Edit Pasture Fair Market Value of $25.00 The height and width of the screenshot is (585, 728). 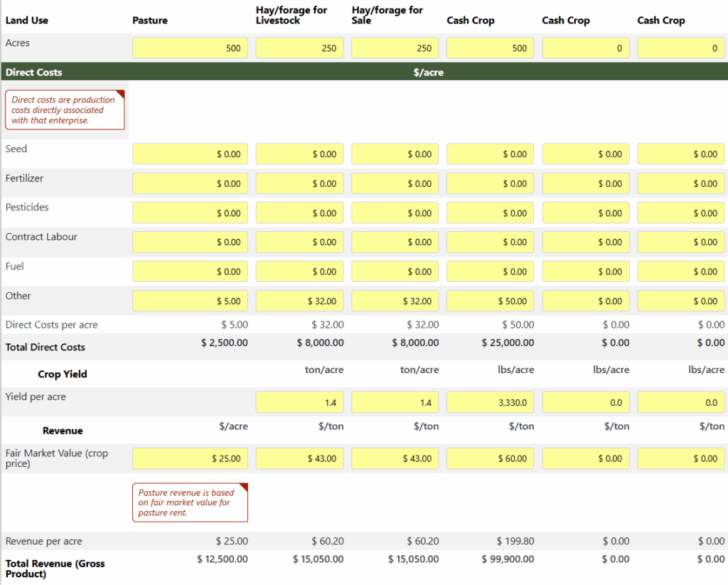190,458
